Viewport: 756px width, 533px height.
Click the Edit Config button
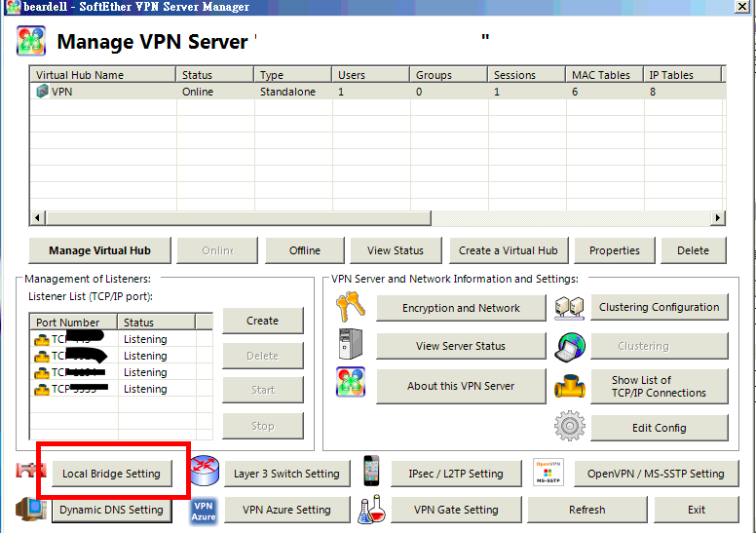[x=660, y=428]
